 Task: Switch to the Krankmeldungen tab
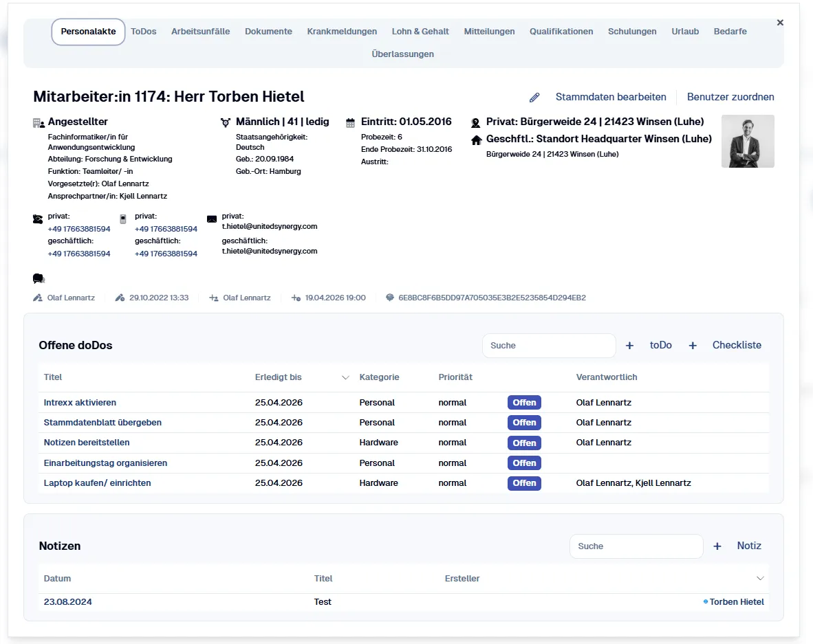tap(342, 32)
